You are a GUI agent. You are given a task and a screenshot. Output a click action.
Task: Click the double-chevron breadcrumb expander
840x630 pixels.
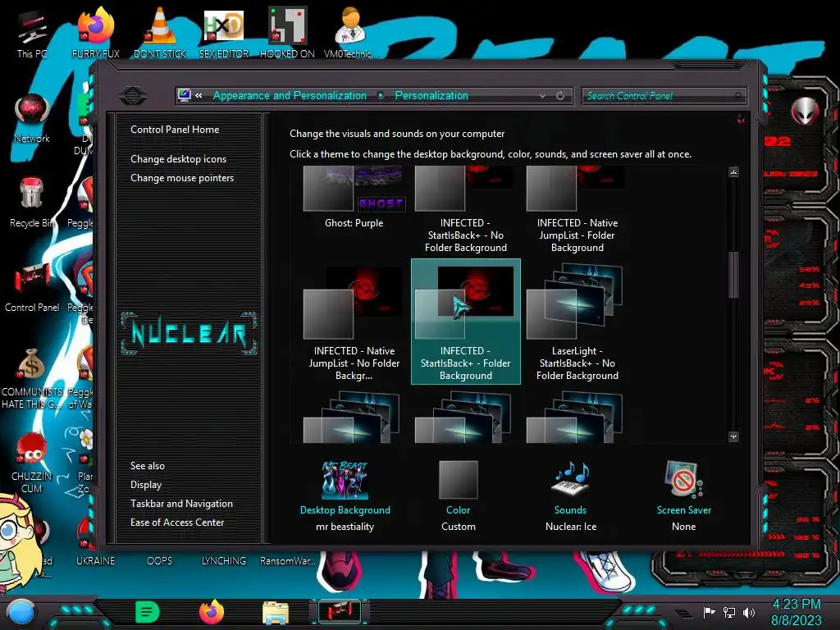tap(199, 95)
